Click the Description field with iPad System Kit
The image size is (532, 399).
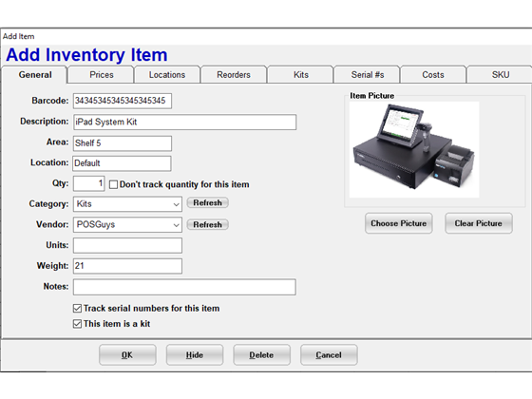click(185, 123)
